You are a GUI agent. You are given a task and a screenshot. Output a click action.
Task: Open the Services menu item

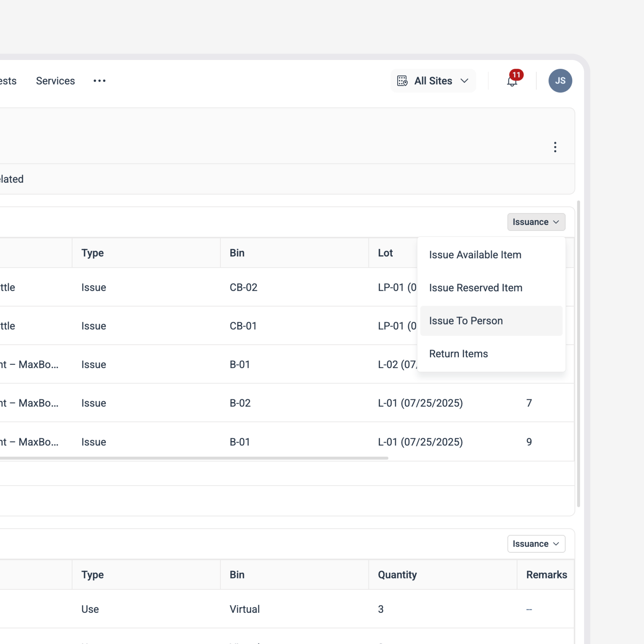tap(55, 81)
